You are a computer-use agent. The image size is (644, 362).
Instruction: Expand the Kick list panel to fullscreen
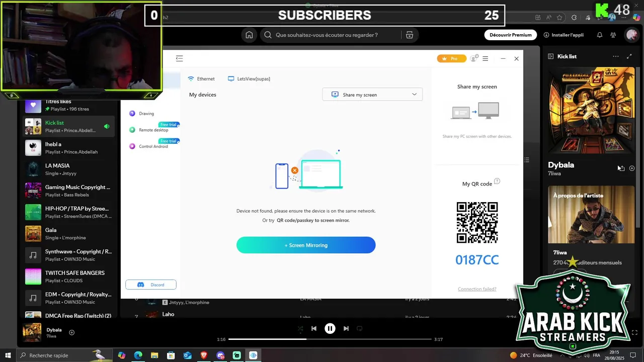629,56
